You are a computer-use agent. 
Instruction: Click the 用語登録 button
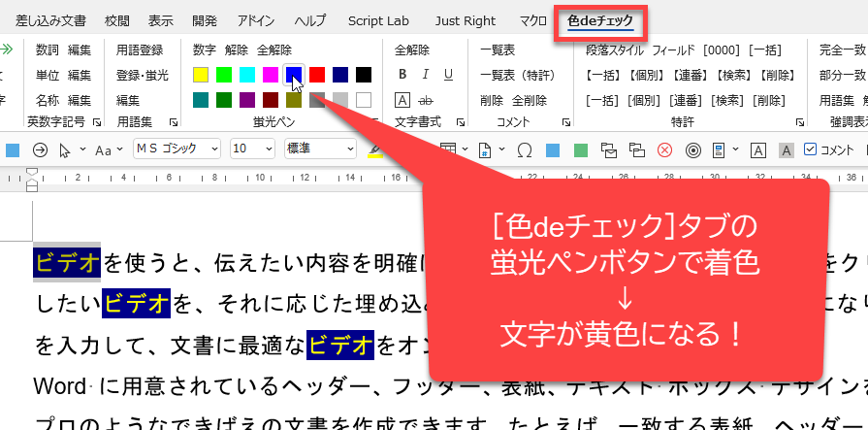140,50
